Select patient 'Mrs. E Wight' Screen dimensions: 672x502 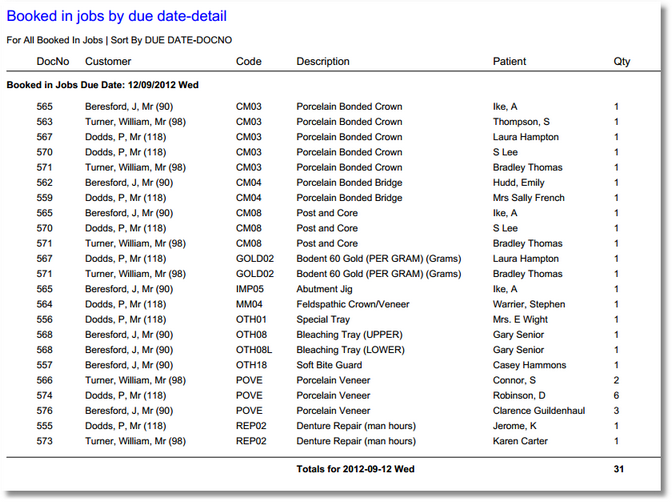(520, 319)
